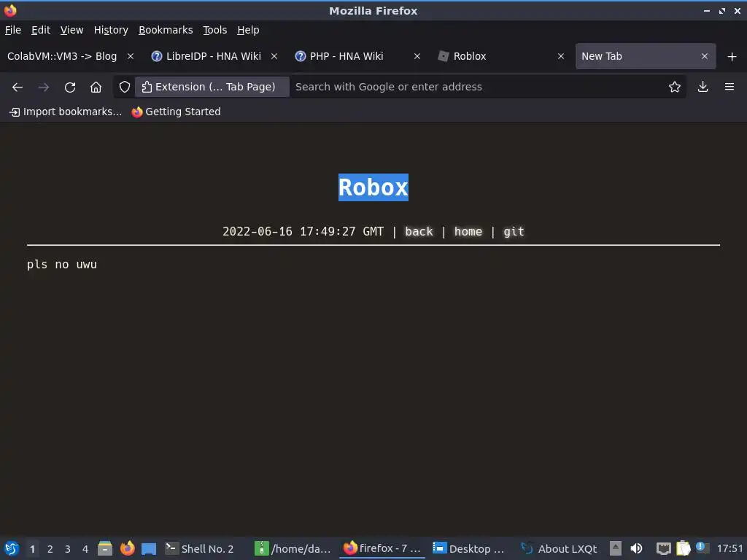This screenshot has height=560, width=747.
Task: Click the home link on the page
Action: 468,231
